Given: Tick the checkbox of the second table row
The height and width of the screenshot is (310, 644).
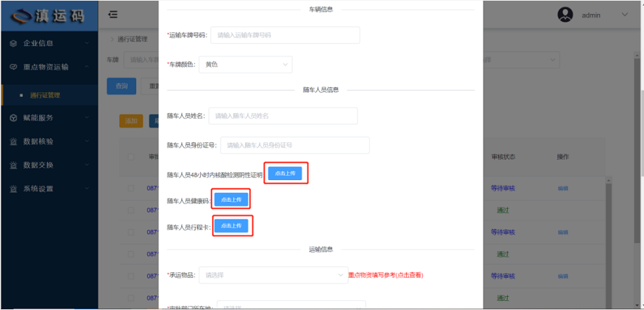Looking at the screenshot, I should 131,210.
